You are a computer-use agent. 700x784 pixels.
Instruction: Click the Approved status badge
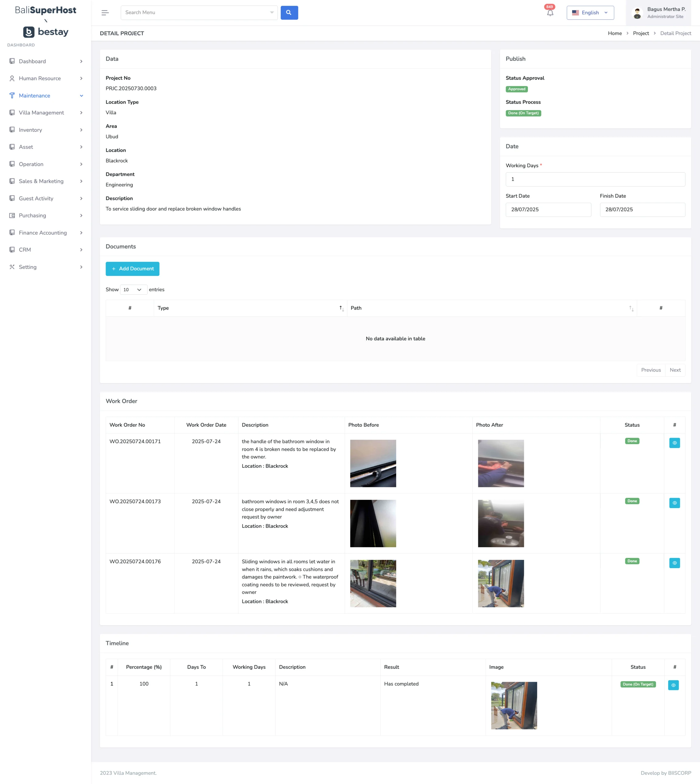tap(517, 89)
